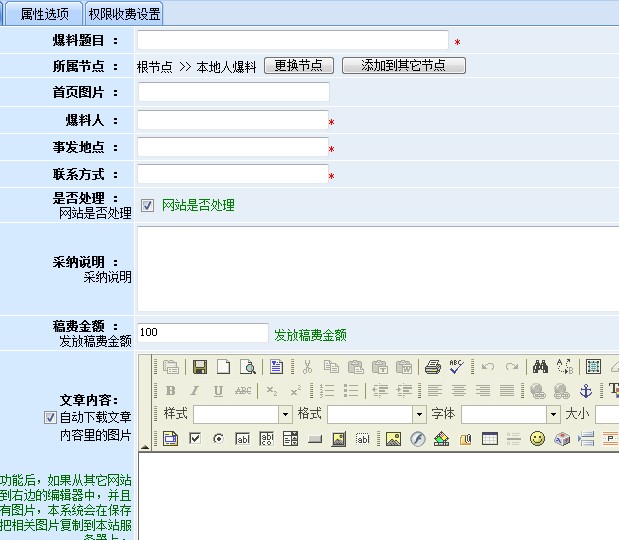The image size is (619, 540).
Task: Open Find via the binoculars icon
Action: [540, 367]
